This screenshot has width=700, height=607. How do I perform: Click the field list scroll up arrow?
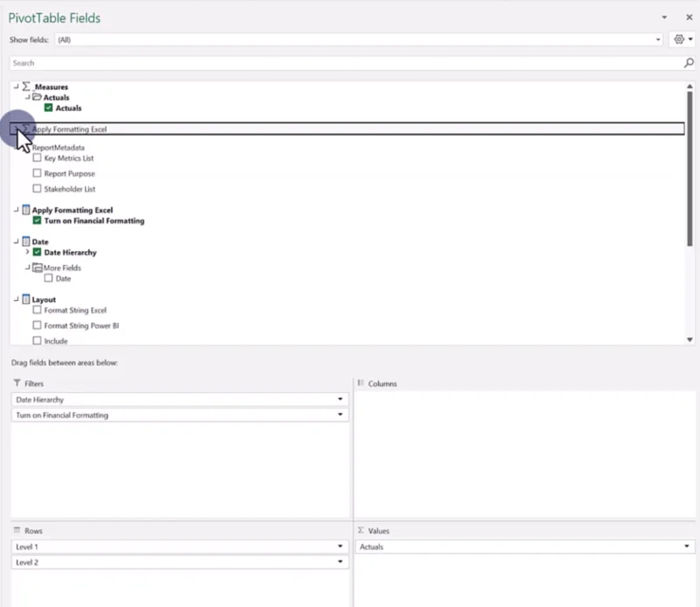click(689, 86)
